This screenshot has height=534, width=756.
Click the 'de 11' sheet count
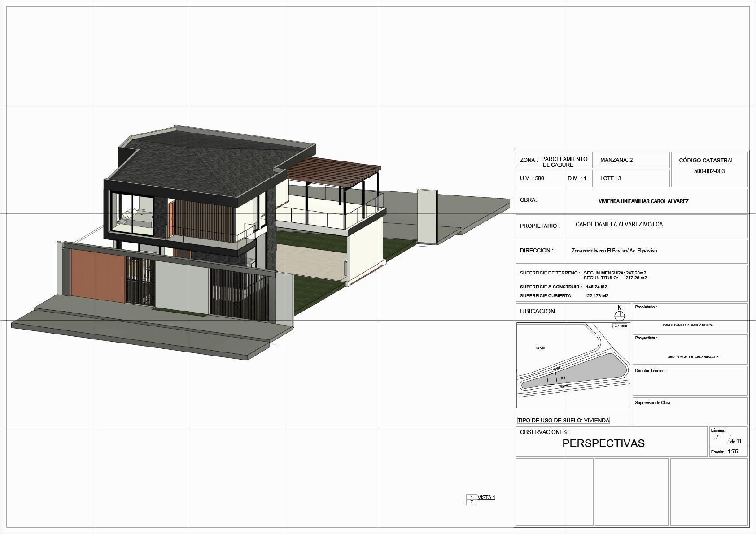pos(736,442)
